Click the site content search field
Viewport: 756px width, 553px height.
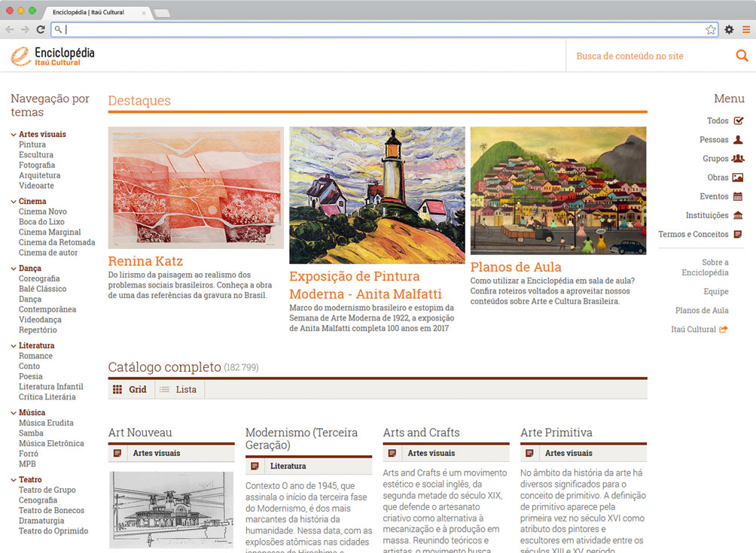(x=648, y=56)
